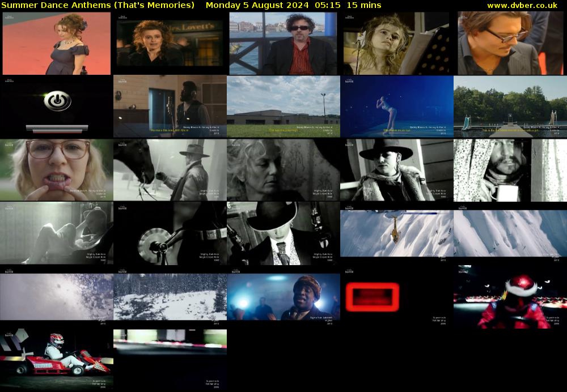This screenshot has height=392, width=567.
Task: Open thumbnail of low building under cloudy sky
Action: click(283, 106)
